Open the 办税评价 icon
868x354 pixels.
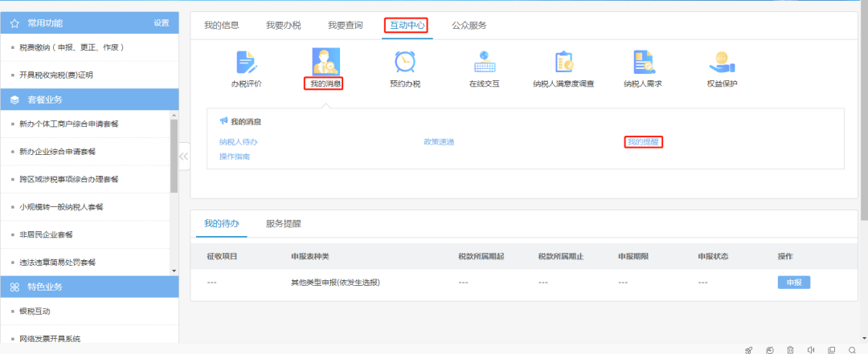click(247, 62)
